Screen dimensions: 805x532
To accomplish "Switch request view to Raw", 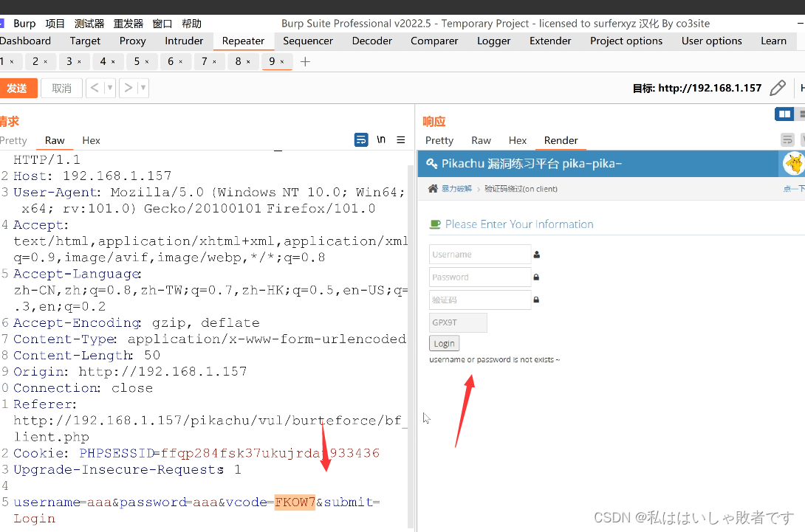I will click(55, 141).
